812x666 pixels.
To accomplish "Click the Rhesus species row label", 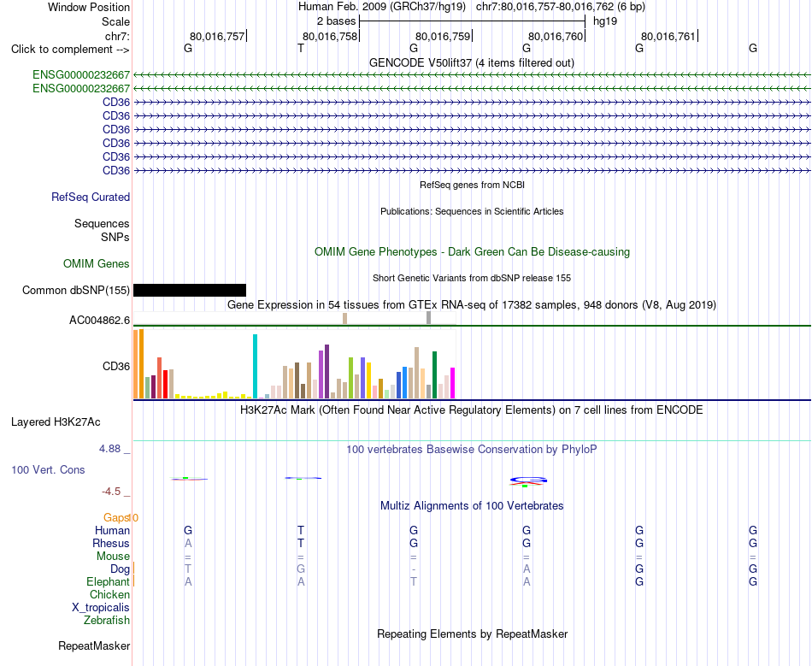I will point(111,543).
